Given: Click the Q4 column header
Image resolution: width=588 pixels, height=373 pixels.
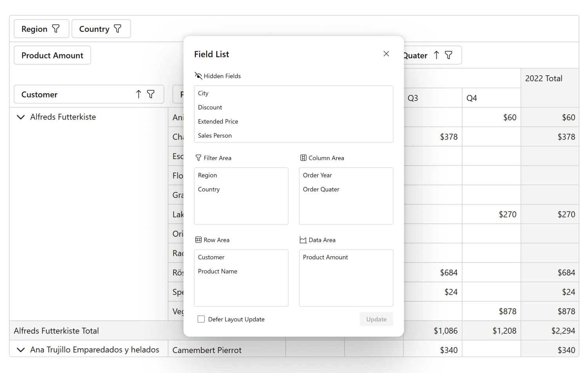Looking at the screenshot, I should pos(492,98).
